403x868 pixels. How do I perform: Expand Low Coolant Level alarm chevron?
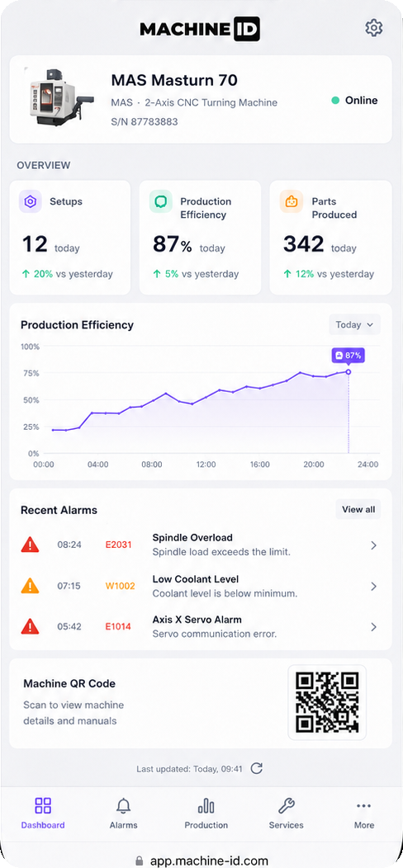click(x=373, y=587)
